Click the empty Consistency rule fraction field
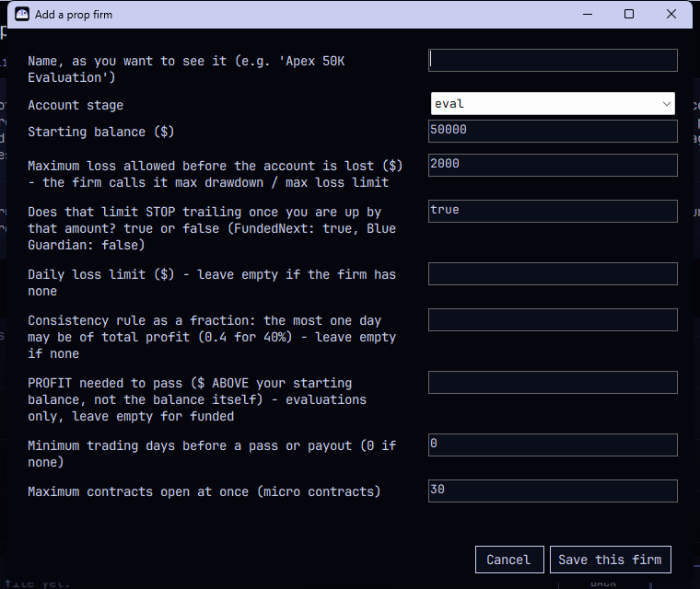 pyautogui.click(x=553, y=320)
